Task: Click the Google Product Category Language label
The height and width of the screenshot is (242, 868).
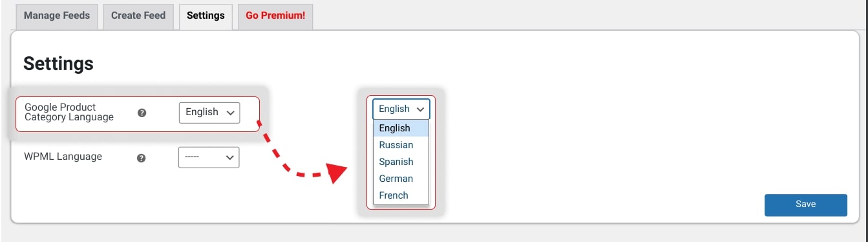Action: [69, 112]
